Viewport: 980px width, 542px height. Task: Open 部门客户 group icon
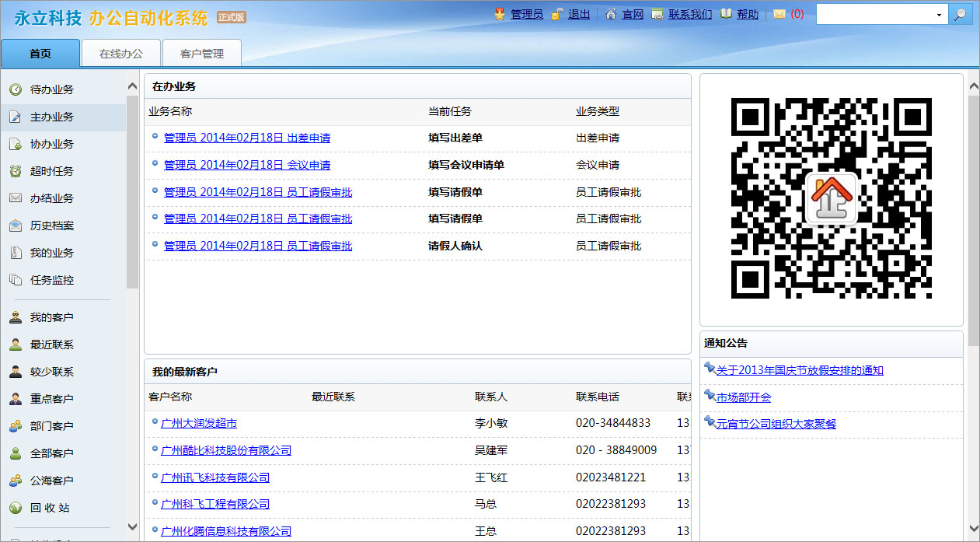click(16, 426)
